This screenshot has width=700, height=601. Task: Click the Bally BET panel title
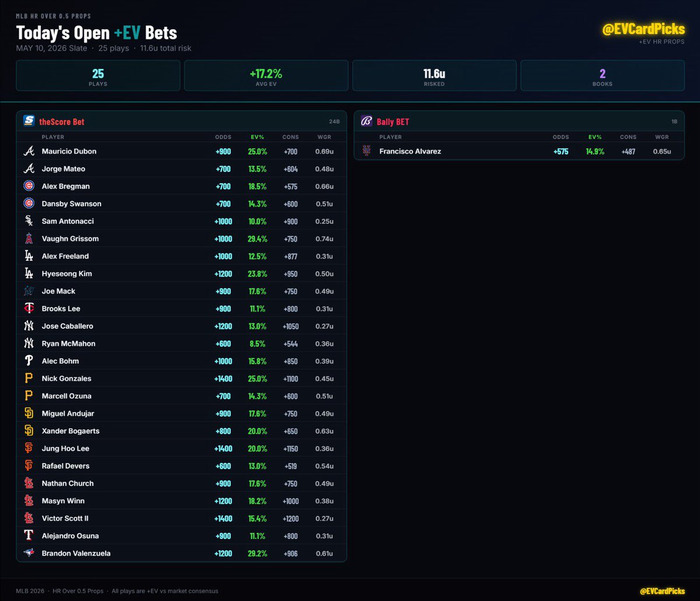(393, 122)
